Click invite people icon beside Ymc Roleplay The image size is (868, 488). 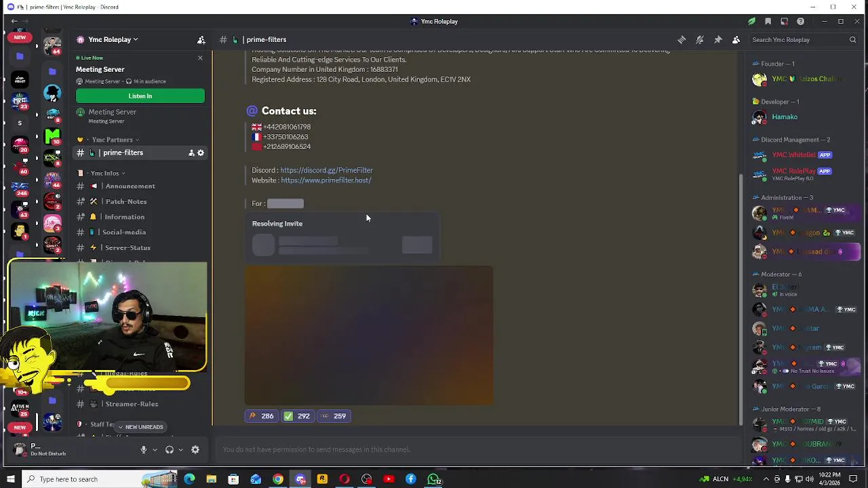[x=201, y=39]
